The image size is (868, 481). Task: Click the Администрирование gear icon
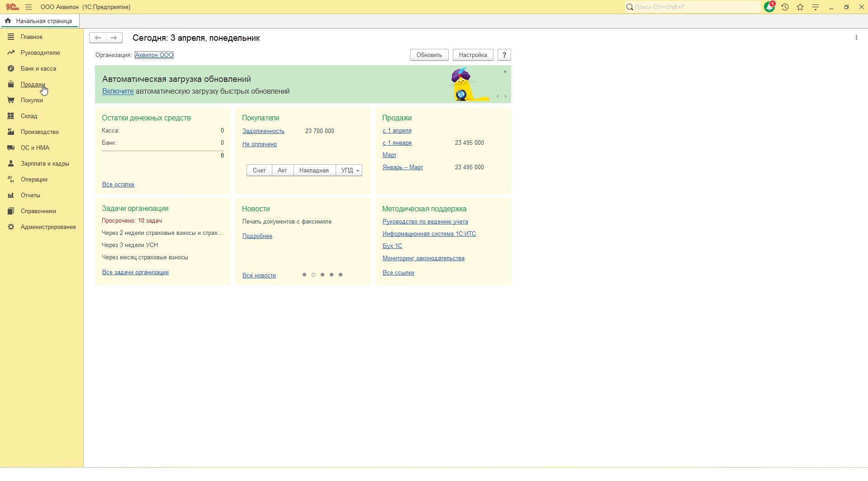point(11,227)
